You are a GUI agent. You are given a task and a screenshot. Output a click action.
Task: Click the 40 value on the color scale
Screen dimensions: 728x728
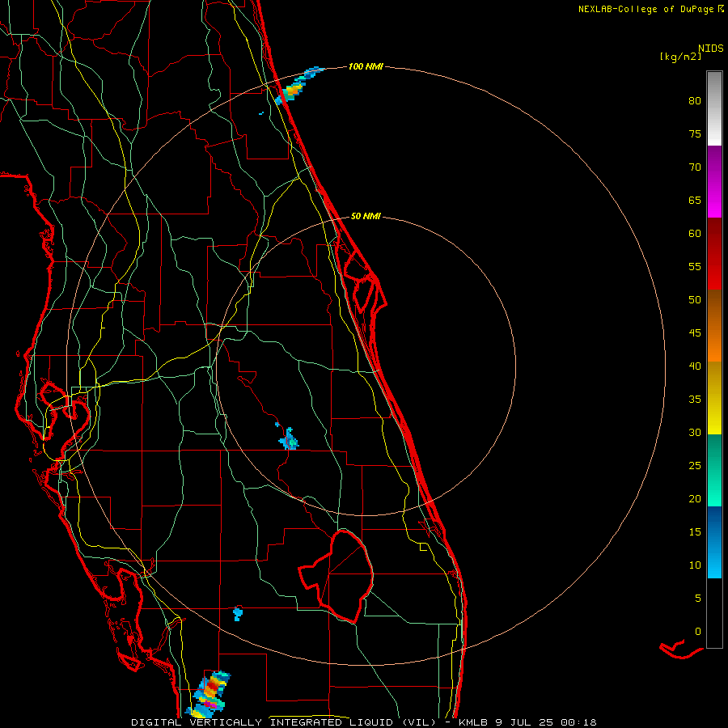[695, 366]
